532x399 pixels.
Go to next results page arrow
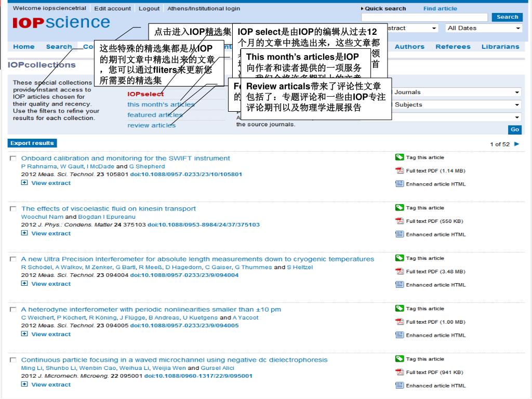(516, 144)
